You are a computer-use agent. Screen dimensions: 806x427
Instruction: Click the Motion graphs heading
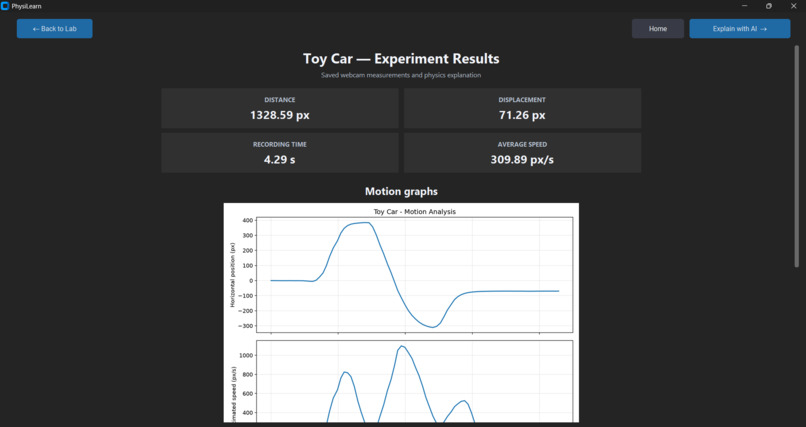point(401,191)
